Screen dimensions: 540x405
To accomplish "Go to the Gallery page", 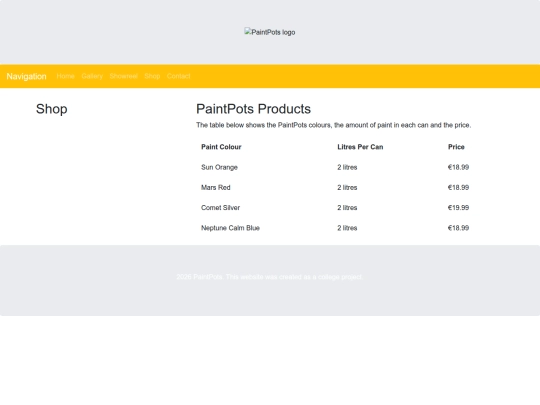I will [x=92, y=76].
